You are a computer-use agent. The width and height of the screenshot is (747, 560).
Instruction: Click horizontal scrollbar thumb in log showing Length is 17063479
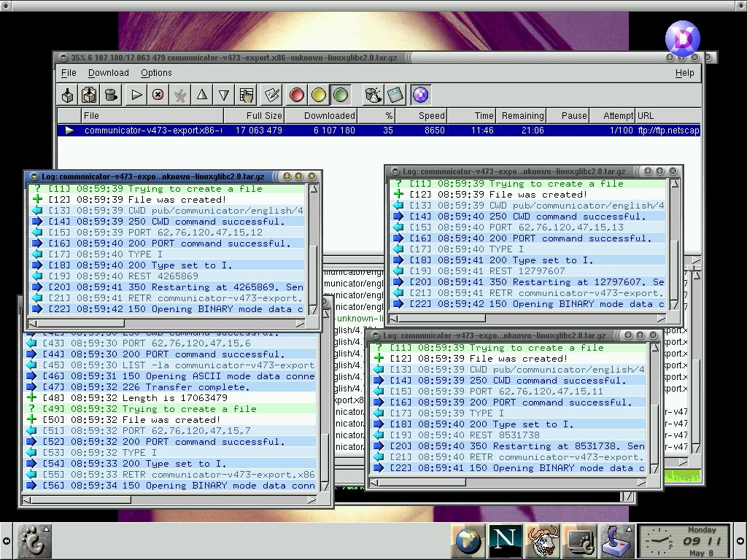click(x=81, y=500)
